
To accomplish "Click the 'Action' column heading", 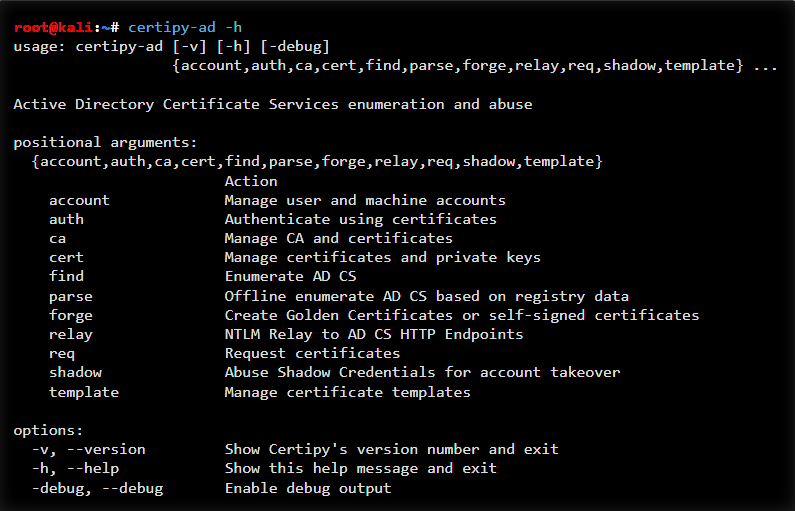I will tap(251, 181).
